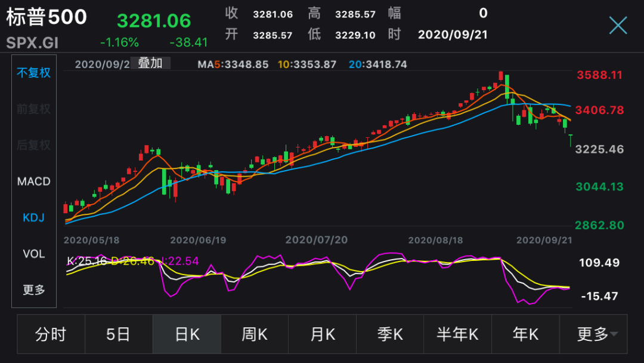Click the 2862.80 price axis label
The width and height of the screenshot is (644, 363).
tap(600, 225)
